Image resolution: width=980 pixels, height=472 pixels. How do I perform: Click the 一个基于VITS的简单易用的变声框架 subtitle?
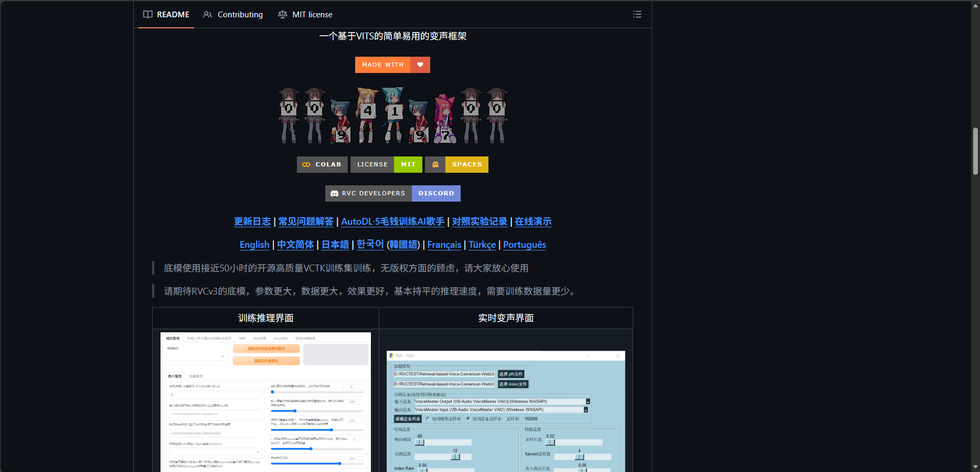point(393,36)
